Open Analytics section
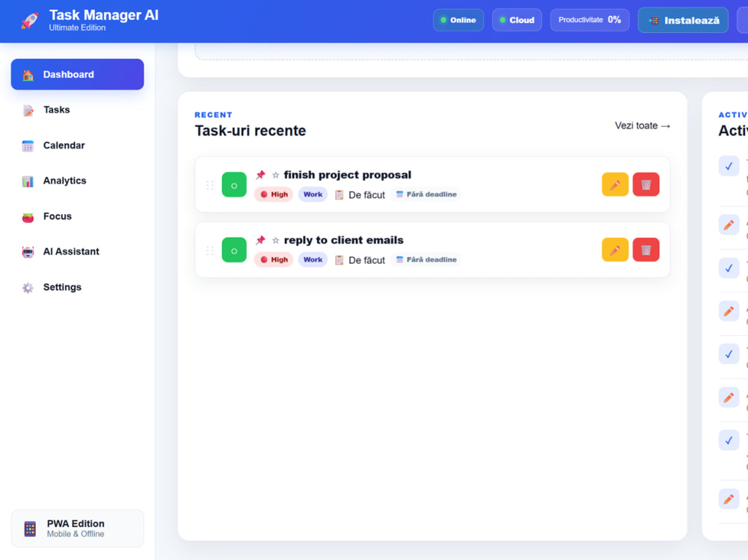 coord(77,181)
